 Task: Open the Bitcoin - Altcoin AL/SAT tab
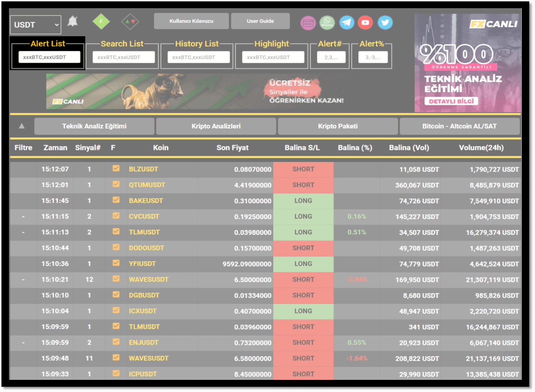[x=460, y=126]
